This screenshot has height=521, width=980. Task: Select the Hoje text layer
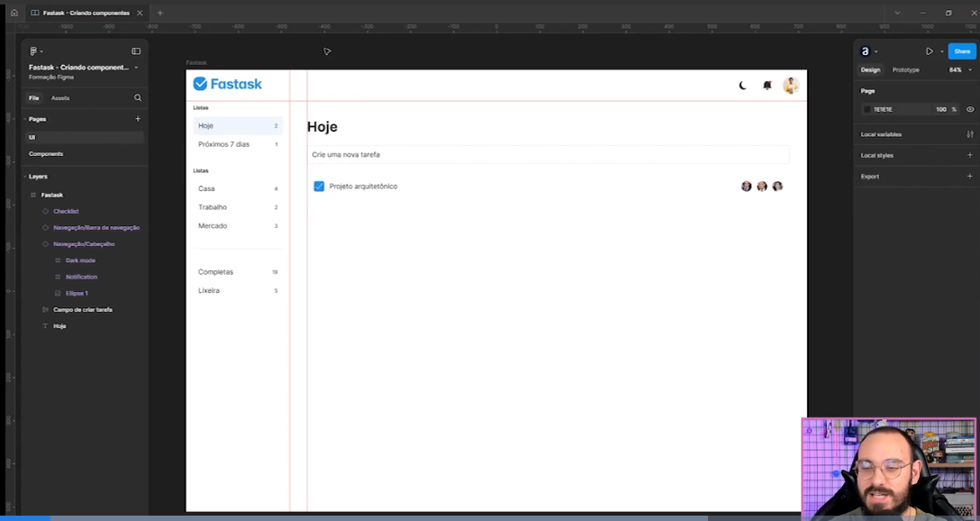(x=59, y=326)
